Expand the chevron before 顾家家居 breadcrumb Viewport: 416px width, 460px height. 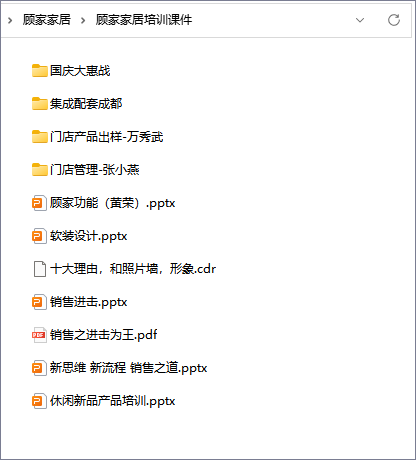point(10,20)
